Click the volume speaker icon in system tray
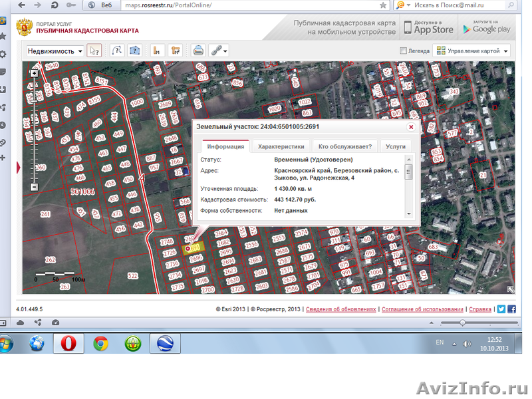532x399 pixels. pos(467,344)
